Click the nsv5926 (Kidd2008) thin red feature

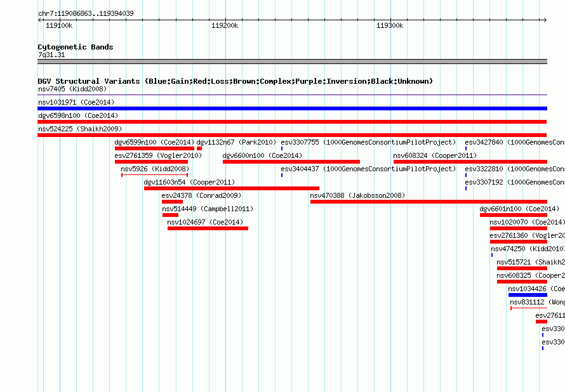tap(155, 175)
